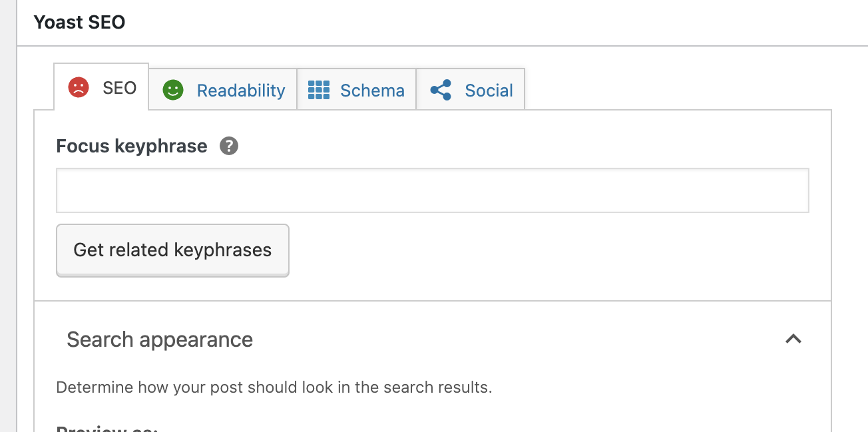The width and height of the screenshot is (868, 432).
Task: Open the Focus keyphrase help question mark
Action: [x=229, y=146]
